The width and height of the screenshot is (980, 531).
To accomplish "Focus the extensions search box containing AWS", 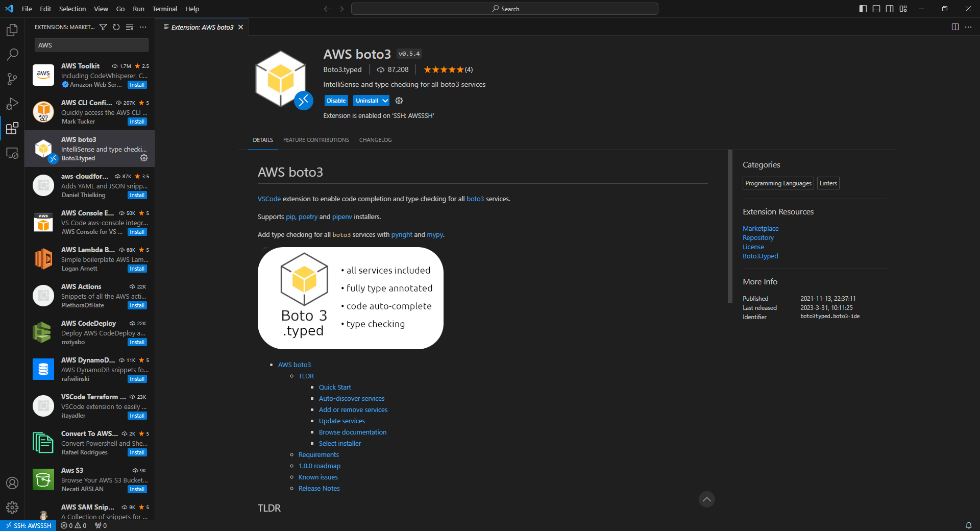I will tap(91, 45).
